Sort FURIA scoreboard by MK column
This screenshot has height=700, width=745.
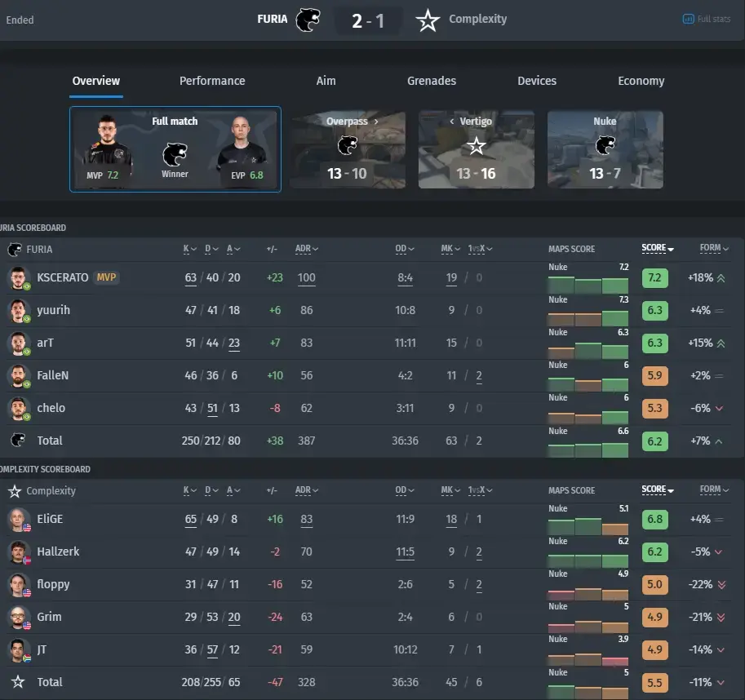tap(450, 249)
